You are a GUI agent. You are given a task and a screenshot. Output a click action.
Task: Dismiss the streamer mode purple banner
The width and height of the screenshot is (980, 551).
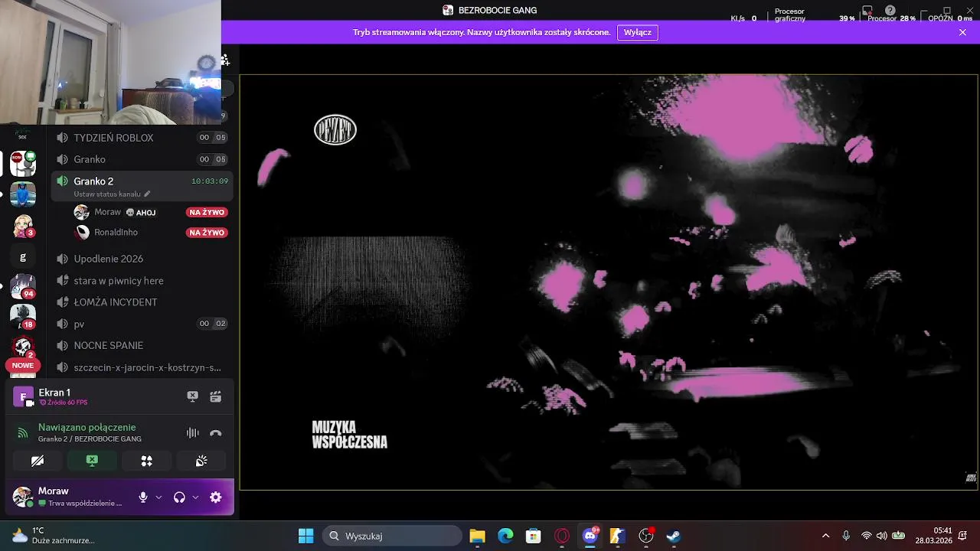[x=963, y=32]
